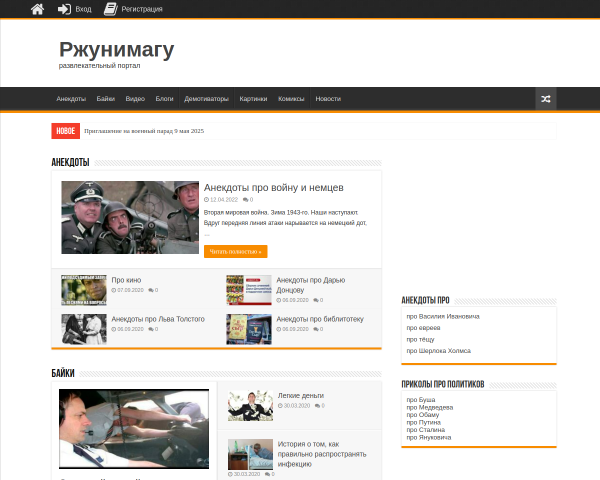Viewport: 600px width, 480px height.
Task: Click the Дарья Донцова post thumbnail
Action: click(x=249, y=290)
